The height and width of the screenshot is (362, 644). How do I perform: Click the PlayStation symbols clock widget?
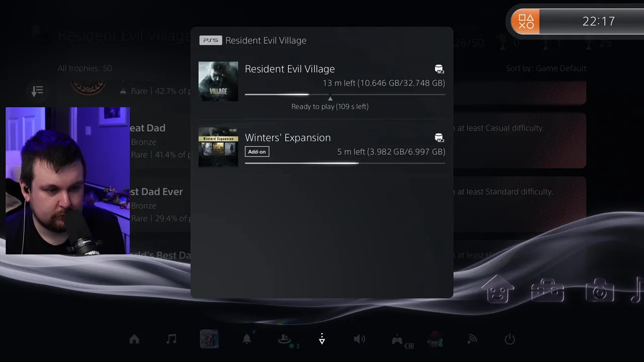pyautogui.click(x=577, y=21)
